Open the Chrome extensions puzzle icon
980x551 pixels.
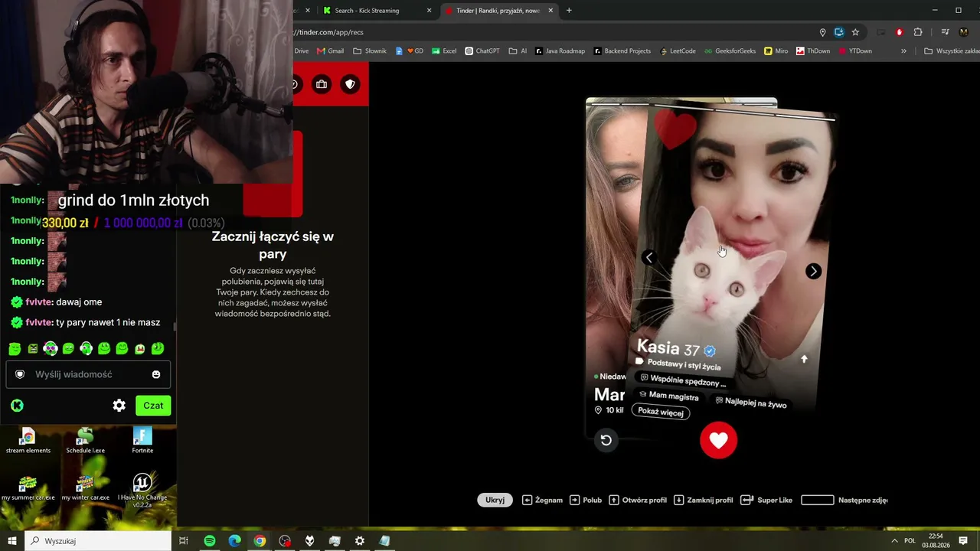click(918, 32)
